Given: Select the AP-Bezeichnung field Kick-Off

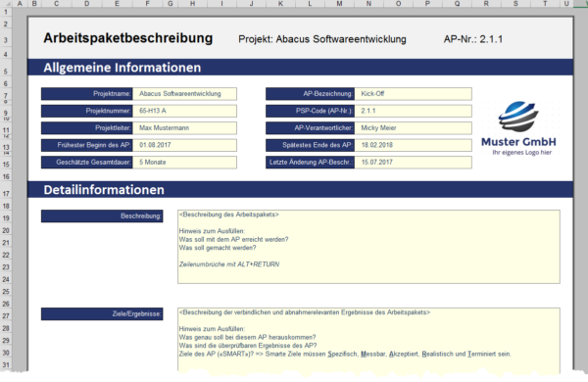Looking at the screenshot, I should click(x=413, y=94).
